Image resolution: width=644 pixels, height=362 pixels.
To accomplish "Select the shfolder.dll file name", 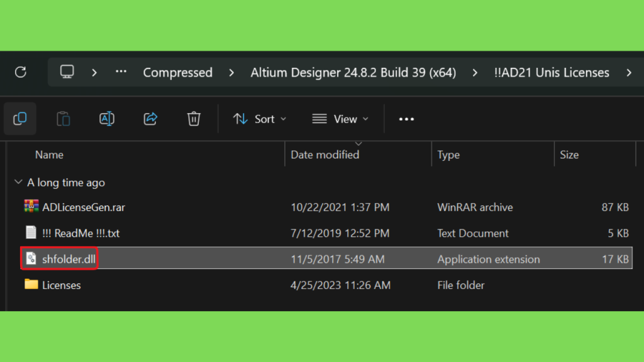I will point(69,259).
